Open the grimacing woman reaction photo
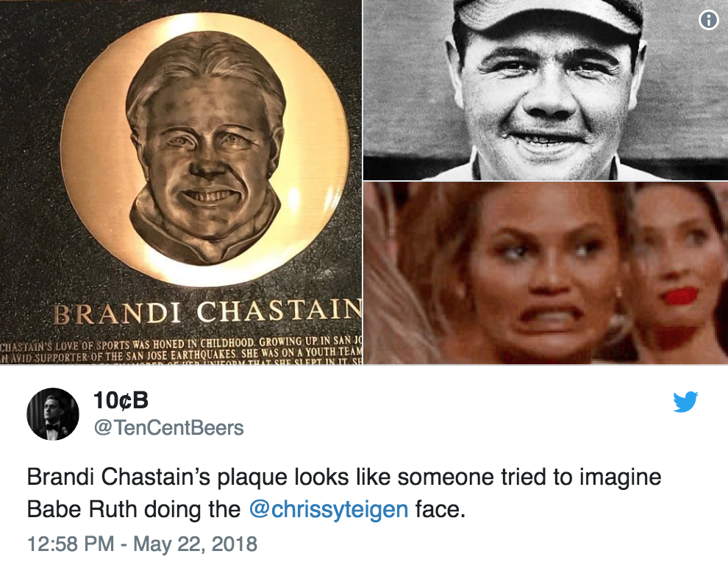The width and height of the screenshot is (728, 565). [x=546, y=273]
